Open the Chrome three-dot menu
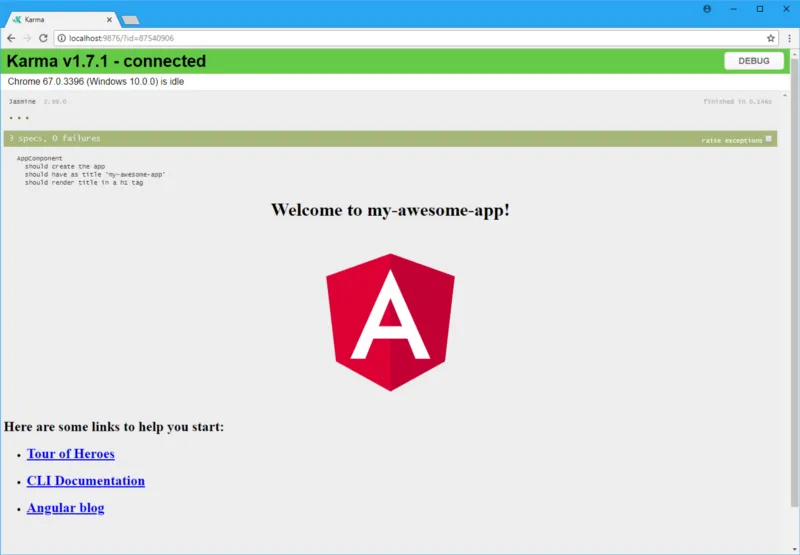800x555 pixels. [789, 38]
